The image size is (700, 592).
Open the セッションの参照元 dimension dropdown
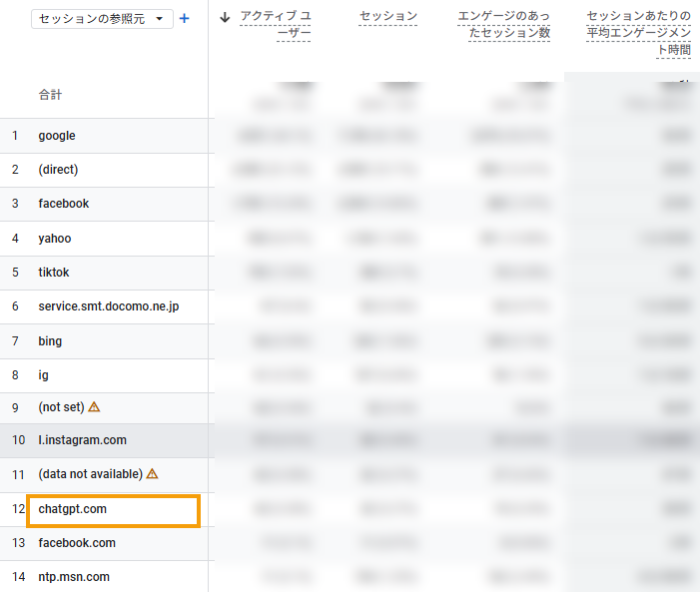102,19
